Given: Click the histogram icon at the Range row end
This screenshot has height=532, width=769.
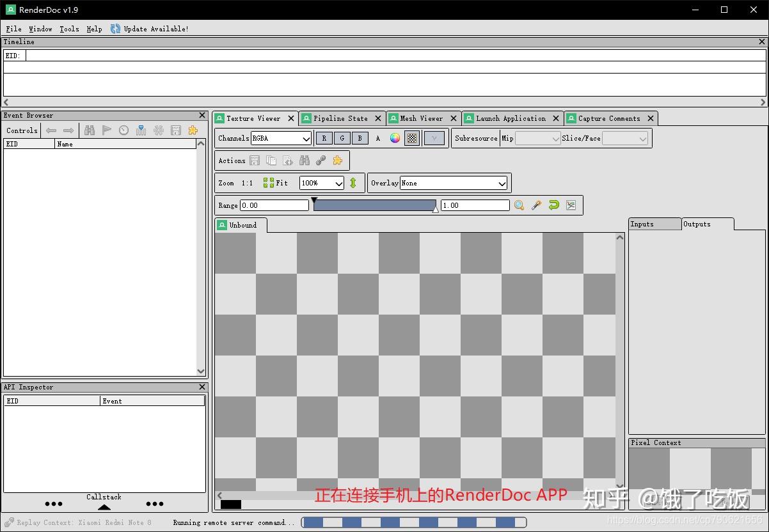Looking at the screenshot, I should click(571, 205).
